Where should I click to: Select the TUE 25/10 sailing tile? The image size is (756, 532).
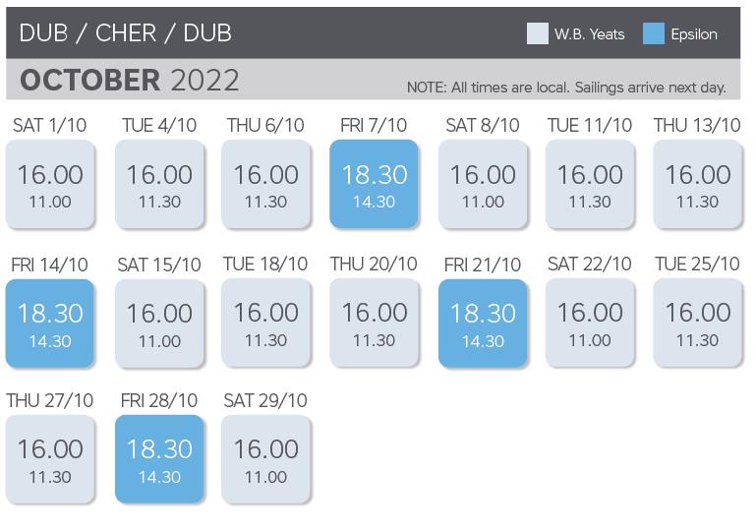[x=697, y=324]
